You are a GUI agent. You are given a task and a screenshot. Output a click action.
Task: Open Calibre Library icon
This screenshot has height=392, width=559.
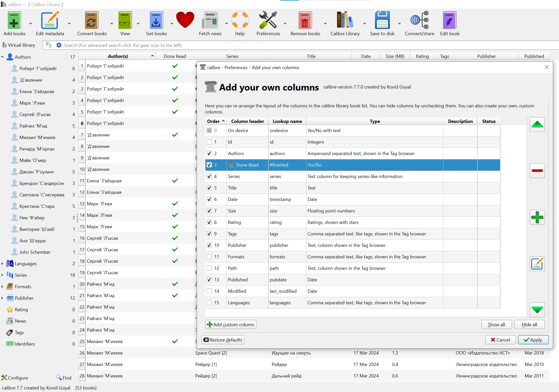[x=345, y=20]
